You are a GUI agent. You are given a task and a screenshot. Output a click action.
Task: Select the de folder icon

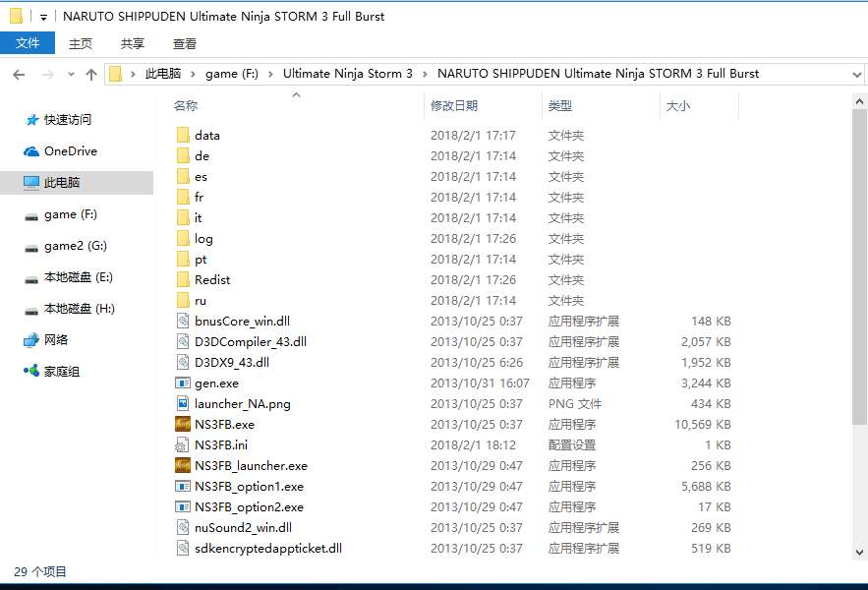pyautogui.click(x=183, y=155)
